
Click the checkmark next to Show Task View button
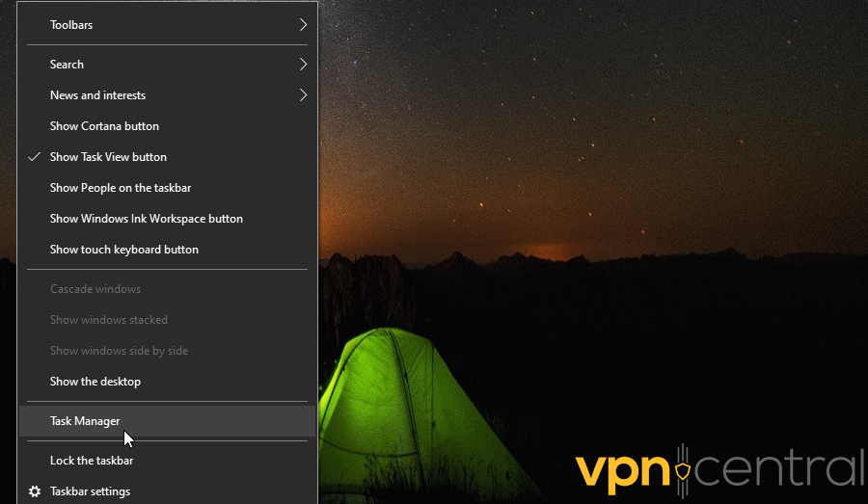click(x=35, y=156)
